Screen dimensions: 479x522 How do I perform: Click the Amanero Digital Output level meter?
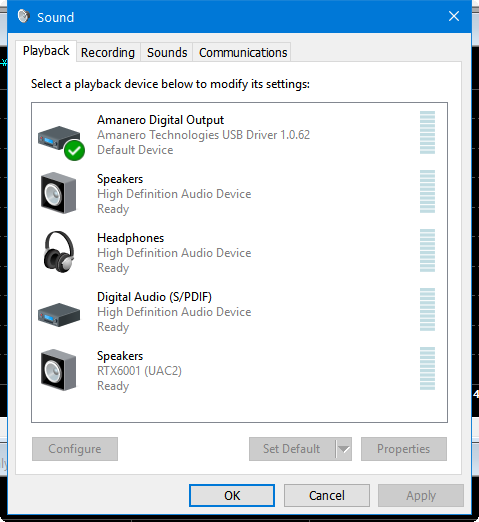coord(427,132)
